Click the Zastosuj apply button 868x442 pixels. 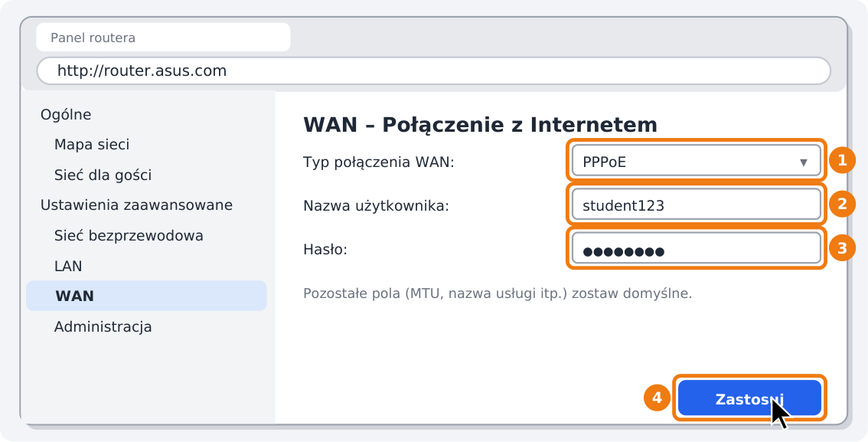[x=749, y=398]
